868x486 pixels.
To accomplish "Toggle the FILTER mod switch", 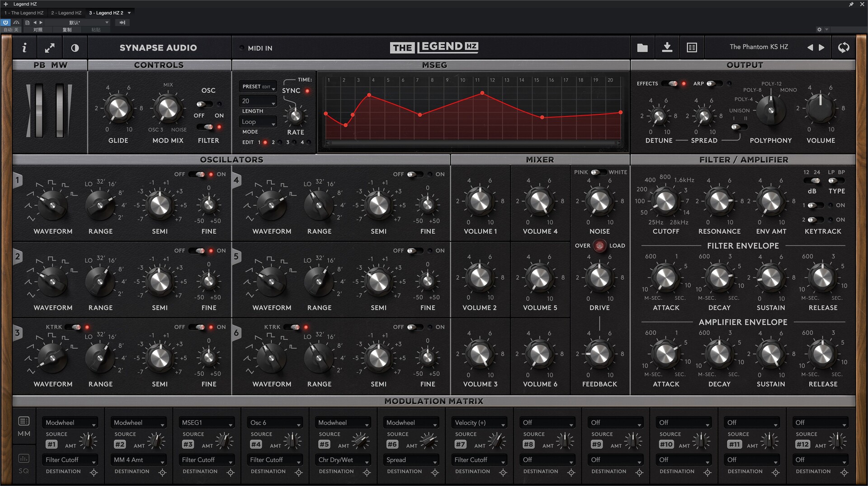I will point(205,127).
